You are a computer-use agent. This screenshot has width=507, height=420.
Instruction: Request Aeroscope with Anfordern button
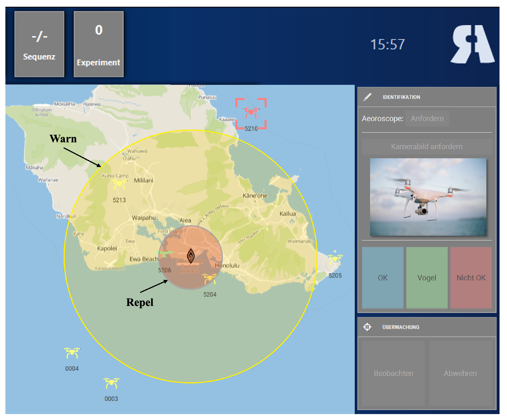click(427, 119)
